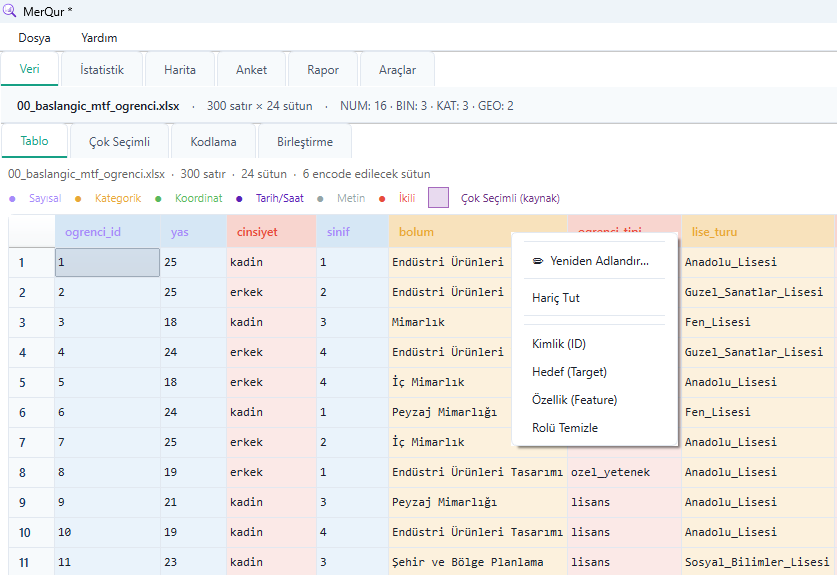Click the file name 00_baslangic_mtf_ogrenci.xlsx in the info bar
Viewport: 837px width, 575px height.
(x=98, y=106)
